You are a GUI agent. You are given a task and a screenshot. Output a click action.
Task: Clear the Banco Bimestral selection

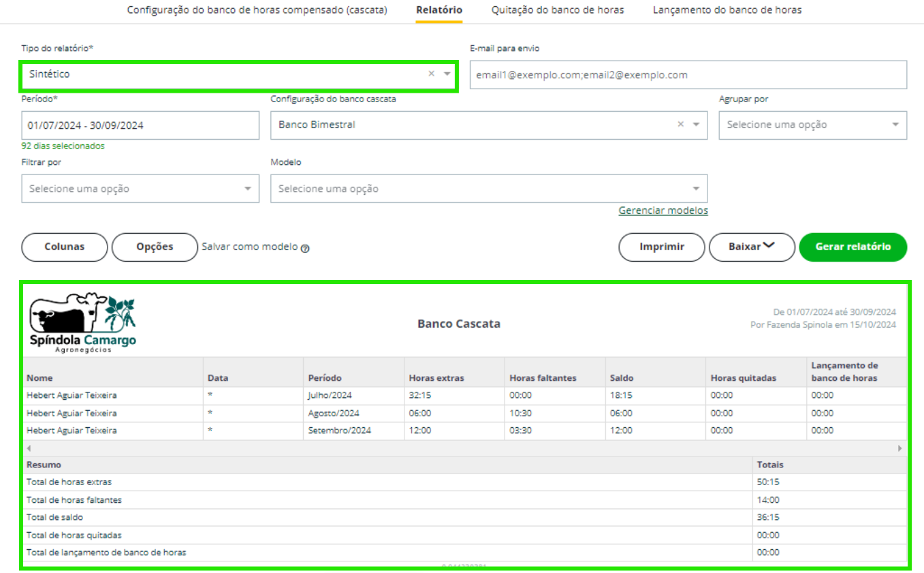pyautogui.click(x=680, y=125)
